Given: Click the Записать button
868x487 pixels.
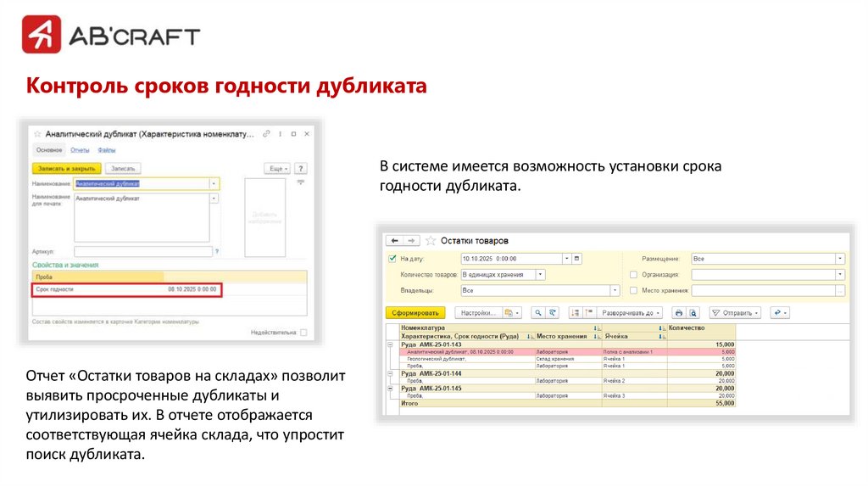Looking at the screenshot, I should pos(123,169).
